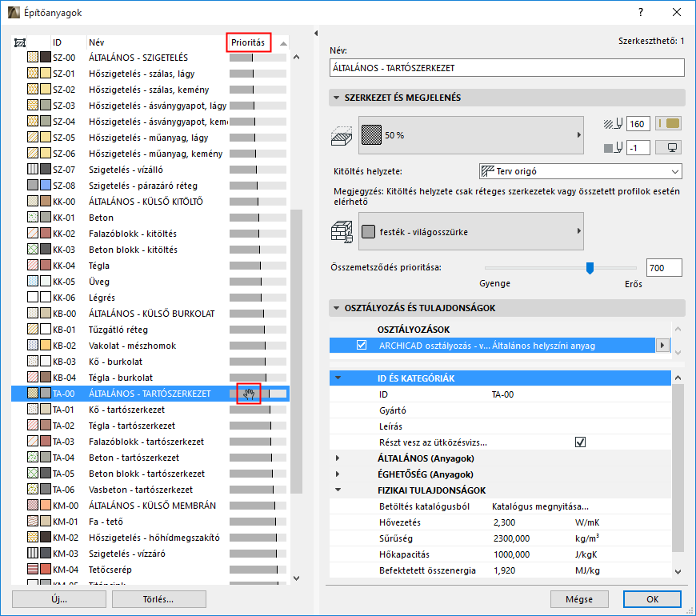Viewport: 696px width, 616px height.
Task: Expand ÉGHETŐSÉG (Anyagok) group
Action: click(338, 474)
